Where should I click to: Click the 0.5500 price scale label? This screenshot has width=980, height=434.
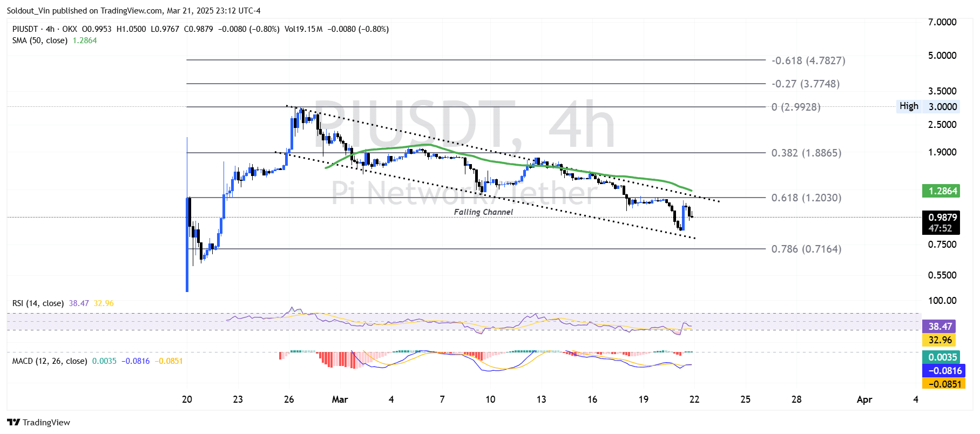click(942, 275)
